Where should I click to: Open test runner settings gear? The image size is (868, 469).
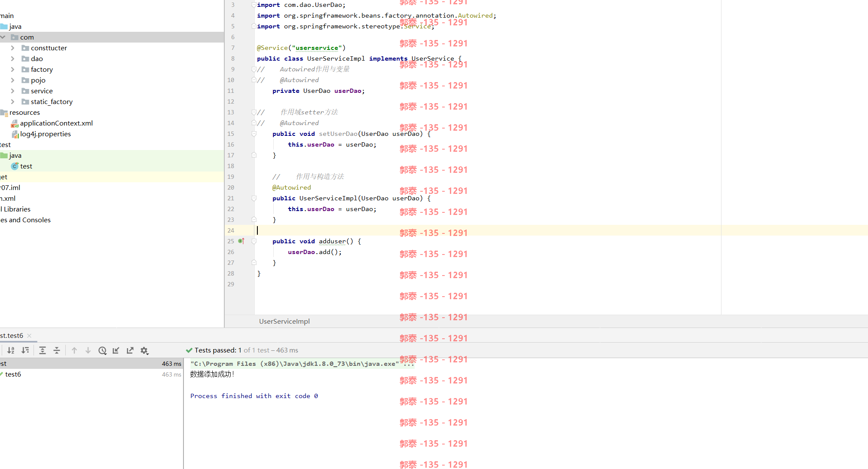[144, 350]
